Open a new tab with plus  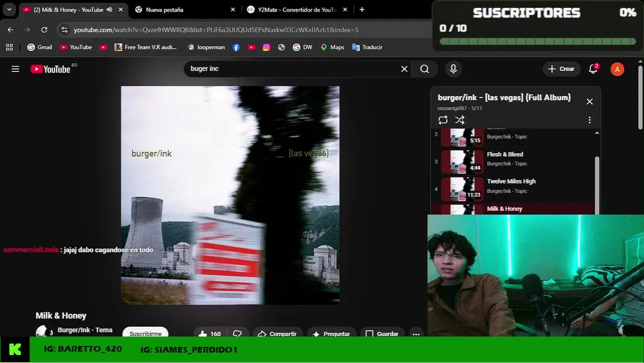click(362, 10)
